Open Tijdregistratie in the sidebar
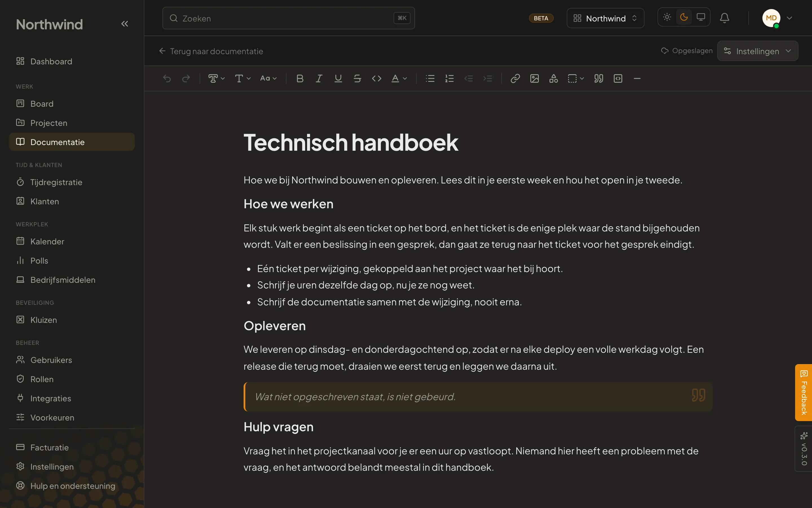 (x=72, y=182)
